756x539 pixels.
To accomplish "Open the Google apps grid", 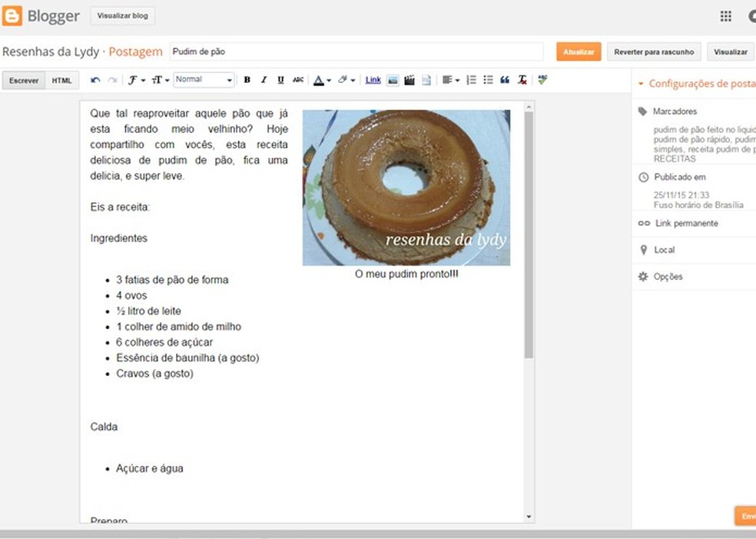I will click(x=725, y=16).
